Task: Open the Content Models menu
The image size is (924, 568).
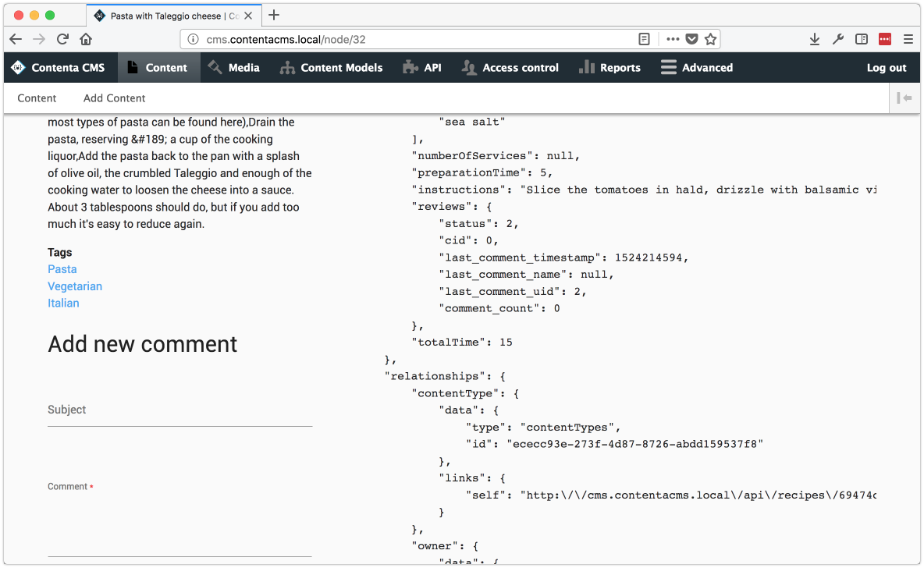Action: (x=332, y=68)
